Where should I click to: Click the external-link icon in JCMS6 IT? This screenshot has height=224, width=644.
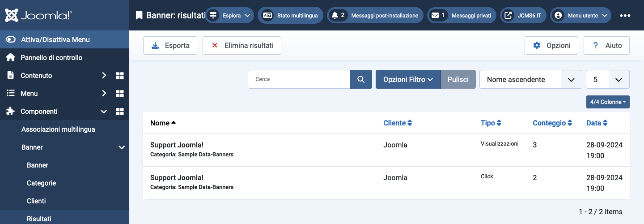(x=508, y=15)
